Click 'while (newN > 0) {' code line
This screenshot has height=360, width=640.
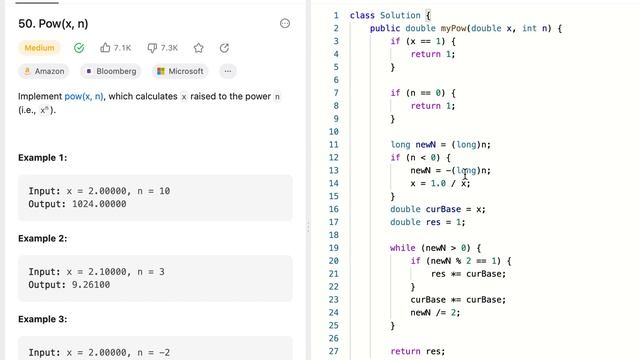[x=436, y=248]
